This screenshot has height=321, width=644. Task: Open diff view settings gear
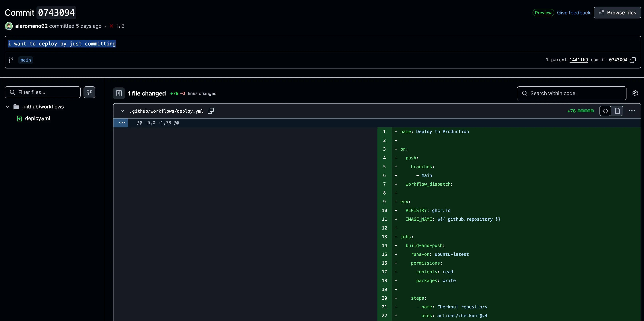click(x=635, y=93)
